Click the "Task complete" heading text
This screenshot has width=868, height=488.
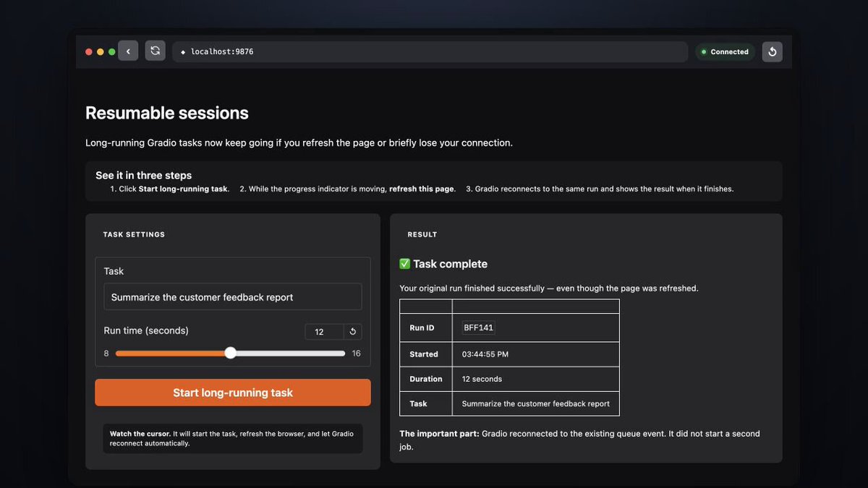tap(451, 264)
